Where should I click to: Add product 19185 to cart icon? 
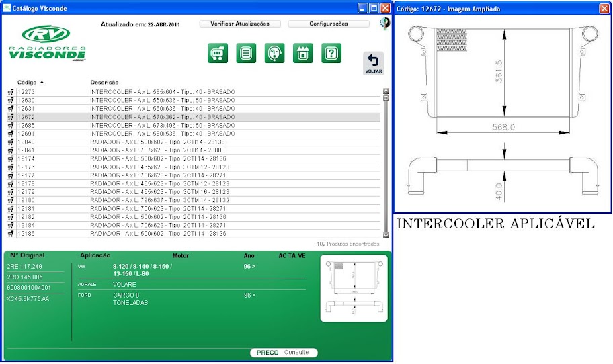pyautogui.click(x=11, y=234)
